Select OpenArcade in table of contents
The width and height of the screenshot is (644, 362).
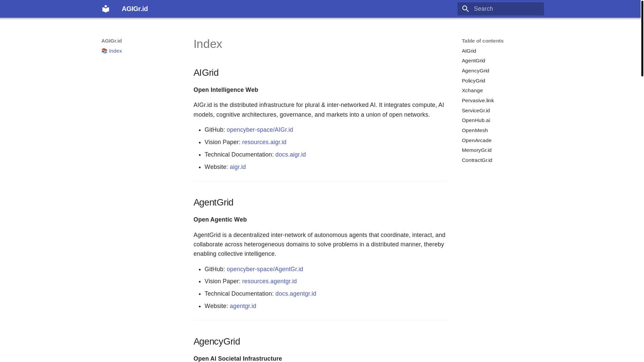(x=476, y=140)
